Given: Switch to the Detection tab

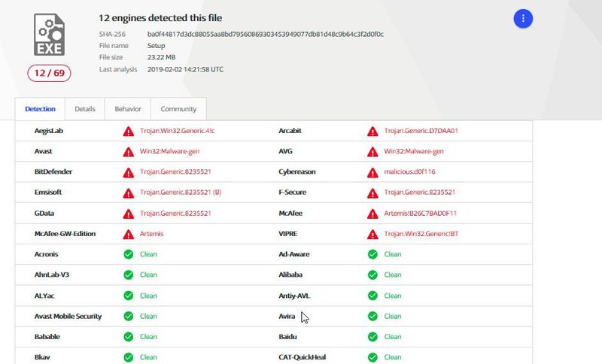Looking at the screenshot, I should tap(40, 109).
